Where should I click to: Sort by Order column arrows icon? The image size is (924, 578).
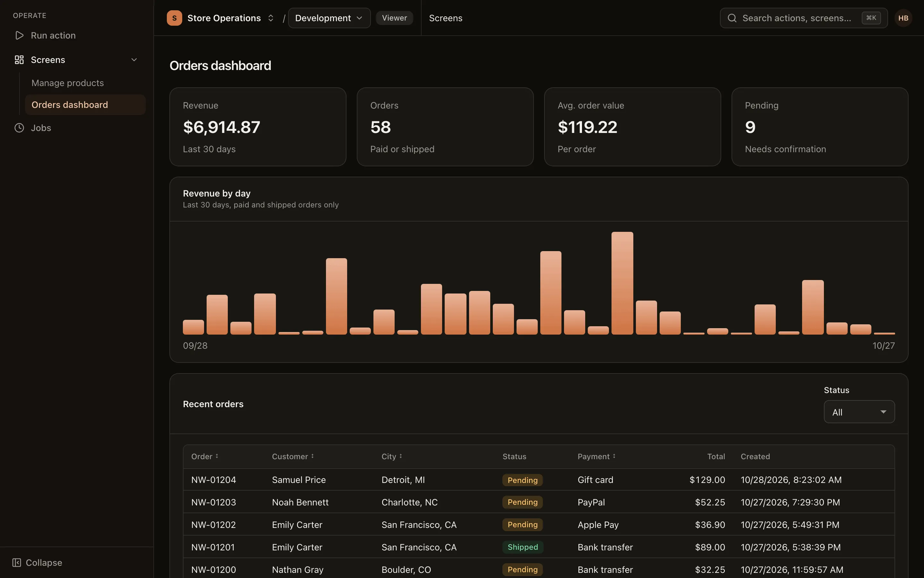(217, 456)
